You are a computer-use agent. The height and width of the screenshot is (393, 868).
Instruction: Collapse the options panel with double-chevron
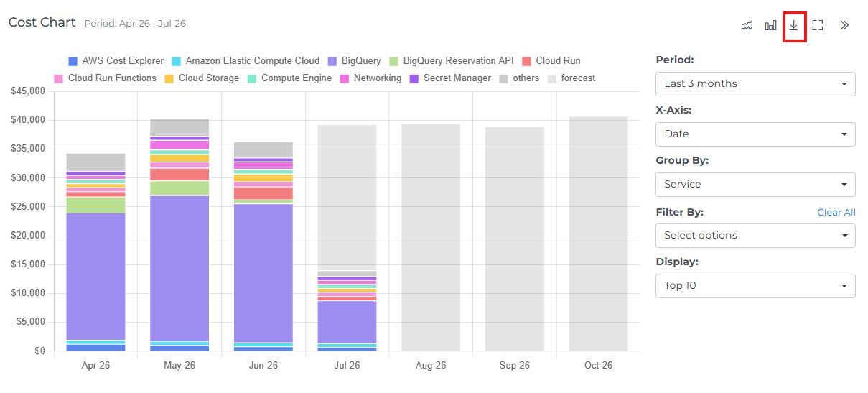[844, 26]
